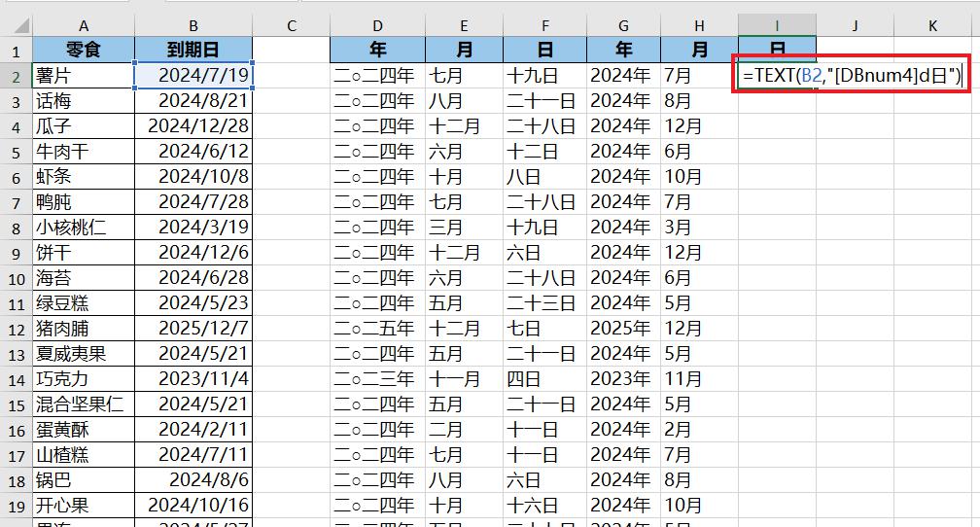Click date cell 2024/2/11
The height and width of the screenshot is (527, 980).
pyautogui.click(x=193, y=430)
